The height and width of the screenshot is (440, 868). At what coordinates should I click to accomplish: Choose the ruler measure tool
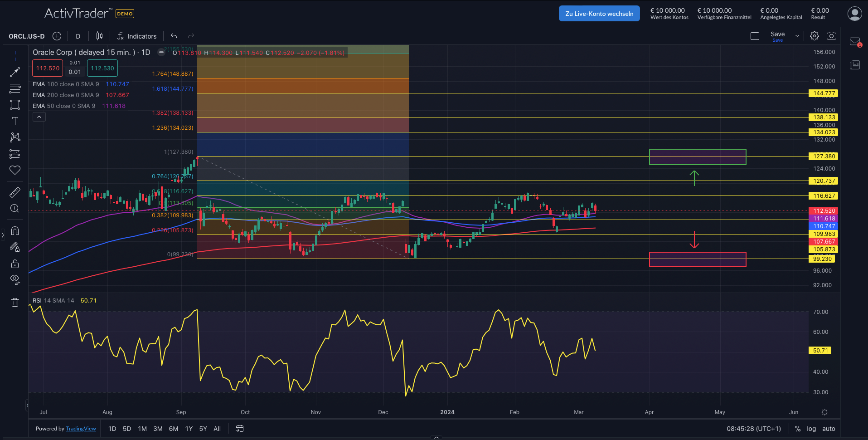pyautogui.click(x=15, y=192)
